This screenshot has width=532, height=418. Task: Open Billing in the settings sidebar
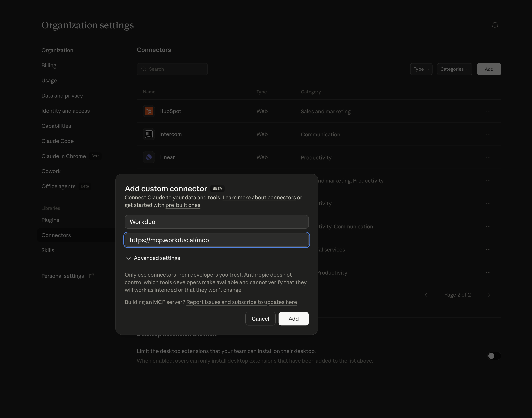pyautogui.click(x=49, y=65)
